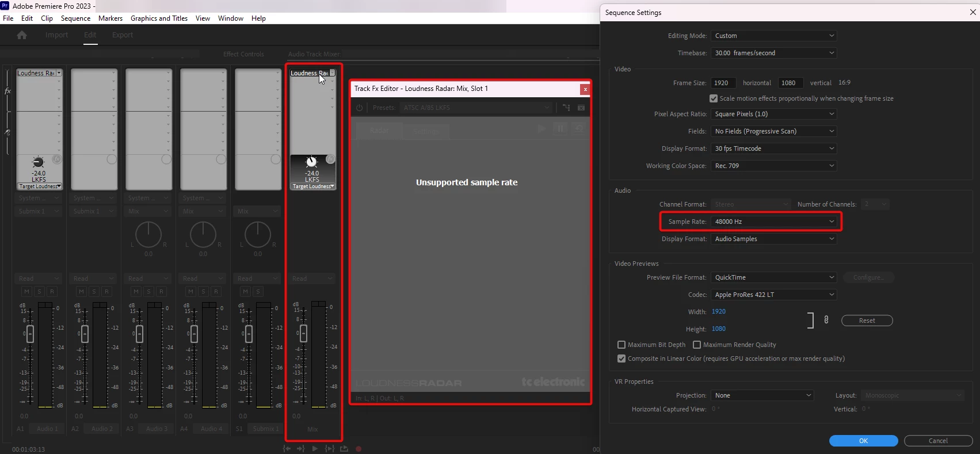Click the Show/Hide Effects and Sends fx icon
This screenshot has width=980, height=454.
[x=7, y=91]
